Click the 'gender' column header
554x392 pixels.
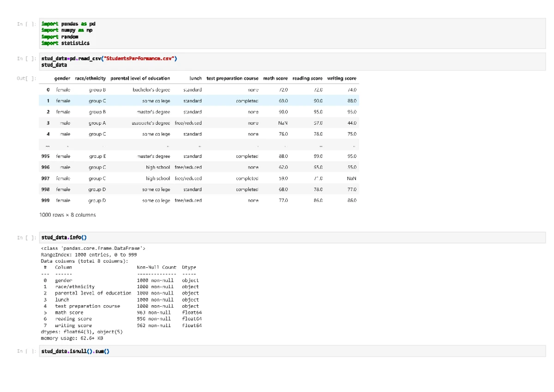click(62, 78)
